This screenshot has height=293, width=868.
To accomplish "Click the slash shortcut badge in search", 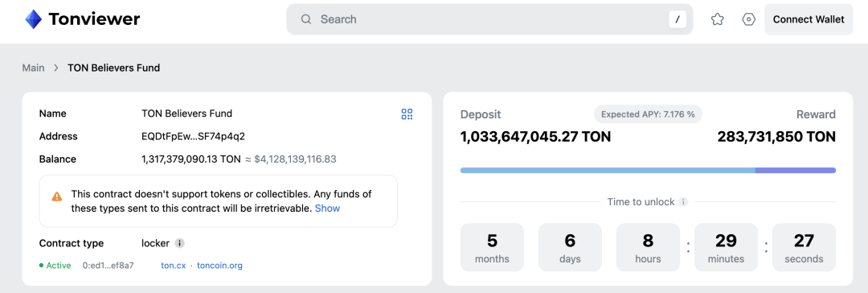I will pyautogui.click(x=678, y=19).
